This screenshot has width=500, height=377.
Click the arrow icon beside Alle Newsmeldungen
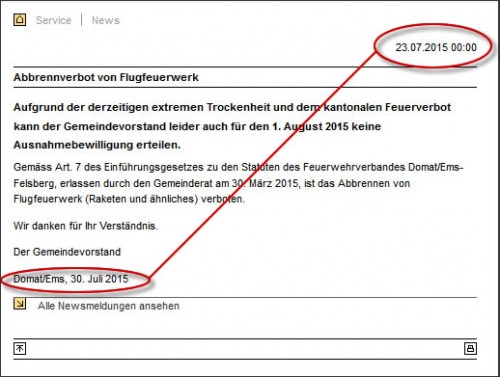(x=20, y=303)
